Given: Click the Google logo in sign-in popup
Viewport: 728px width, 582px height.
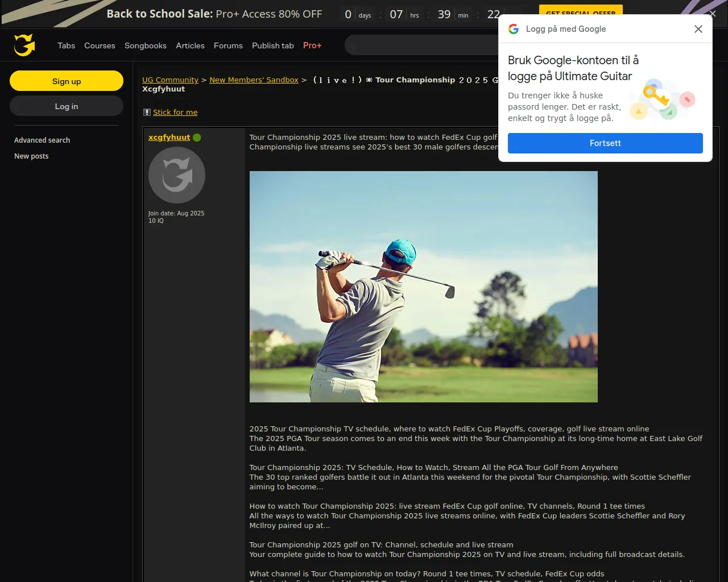Looking at the screenshot, I should tap(514, 29).
